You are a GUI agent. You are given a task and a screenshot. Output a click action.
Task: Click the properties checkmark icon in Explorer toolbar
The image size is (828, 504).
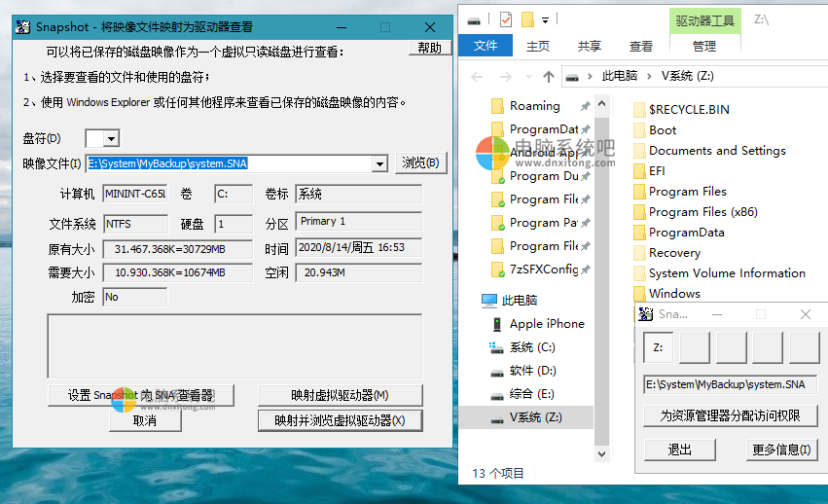[x=505, y=19]
